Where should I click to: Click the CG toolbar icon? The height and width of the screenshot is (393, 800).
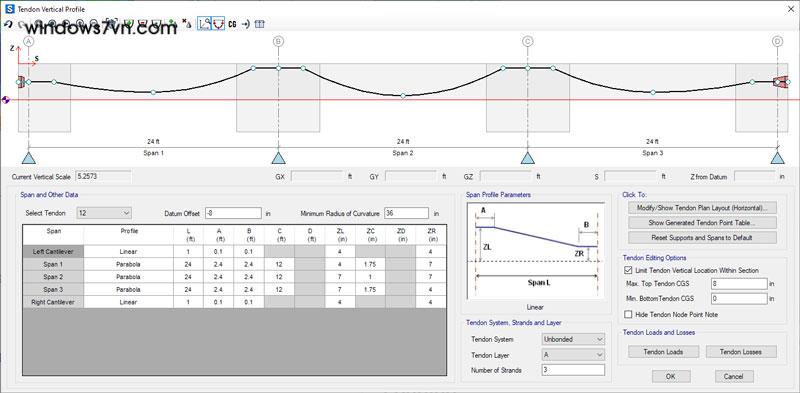coord(232,24)
